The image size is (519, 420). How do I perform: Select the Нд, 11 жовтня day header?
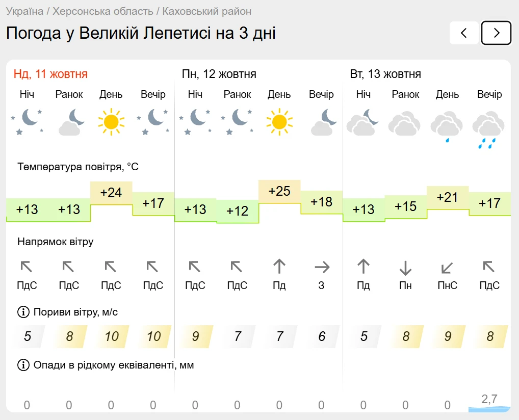coord(50,74)
